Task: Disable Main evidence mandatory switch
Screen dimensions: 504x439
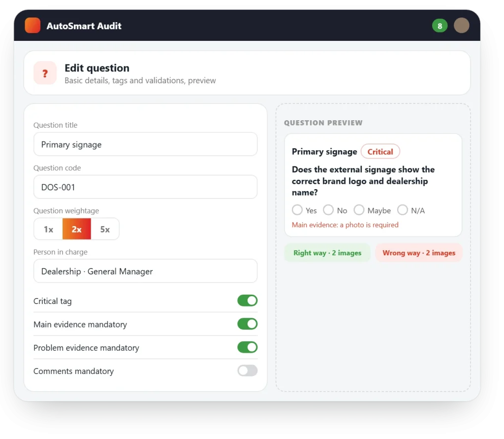Action: [247, 324]
